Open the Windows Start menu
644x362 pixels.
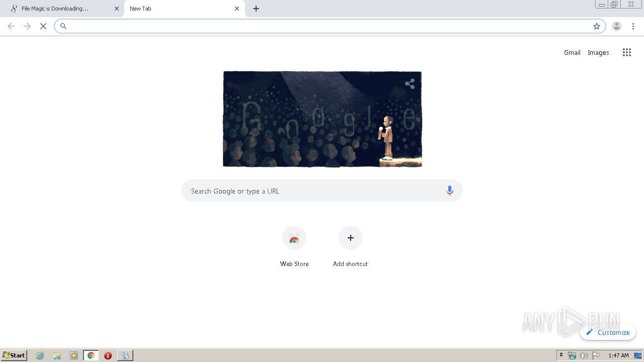tap(14, 355)
